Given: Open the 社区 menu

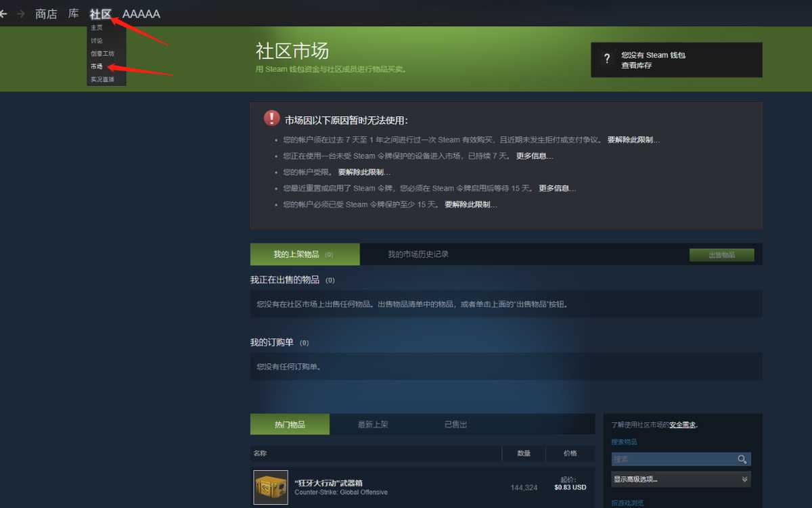Looking at the screenshot, I should [x=100, y=14].
